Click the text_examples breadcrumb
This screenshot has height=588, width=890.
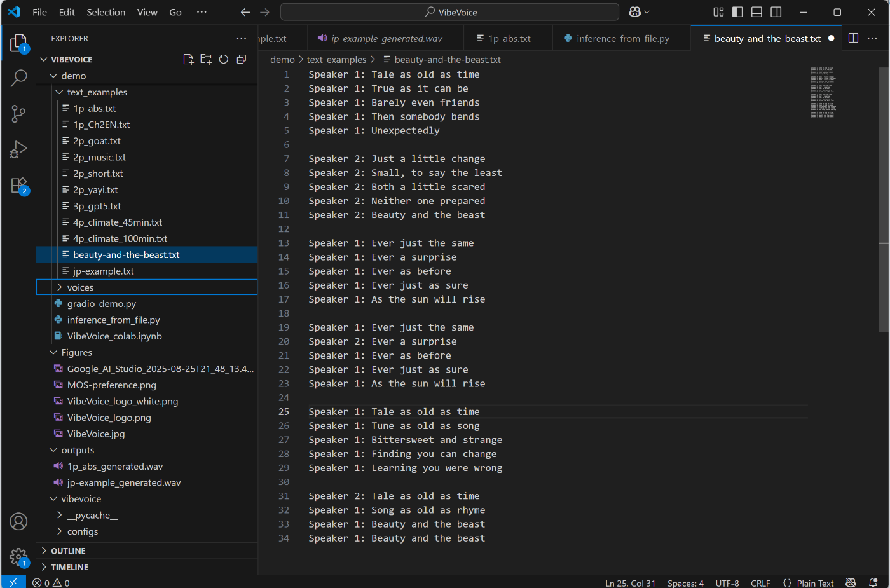point(336,59)
